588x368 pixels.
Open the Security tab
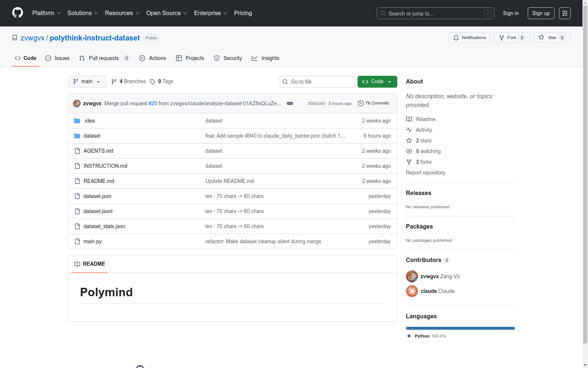228,58
